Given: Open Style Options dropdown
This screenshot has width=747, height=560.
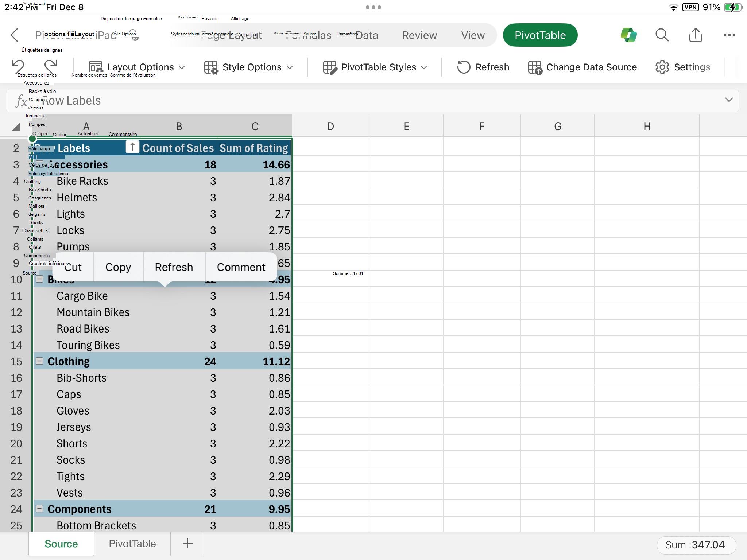Looking at the screenshot, I should [x=248, y=67].
